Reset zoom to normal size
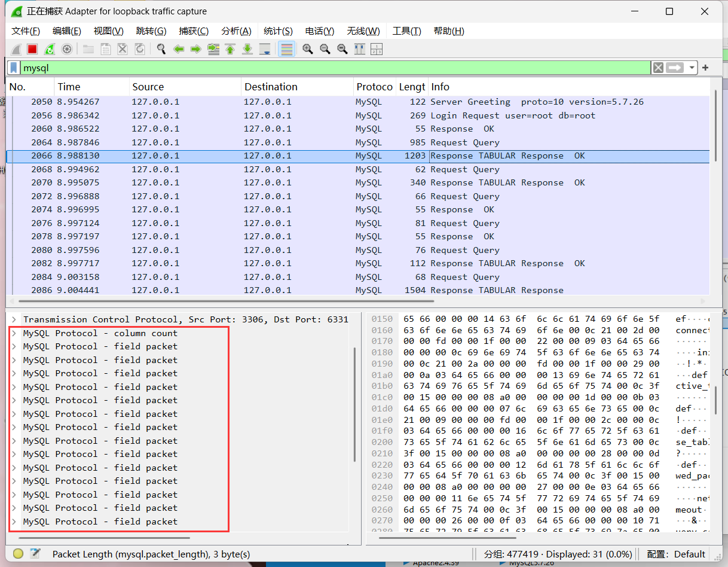 pyautogui.click(x=342, y=49)
